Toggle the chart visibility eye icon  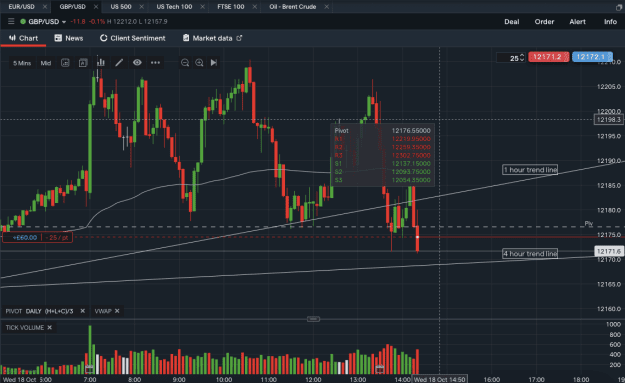[x=137, y=63]
